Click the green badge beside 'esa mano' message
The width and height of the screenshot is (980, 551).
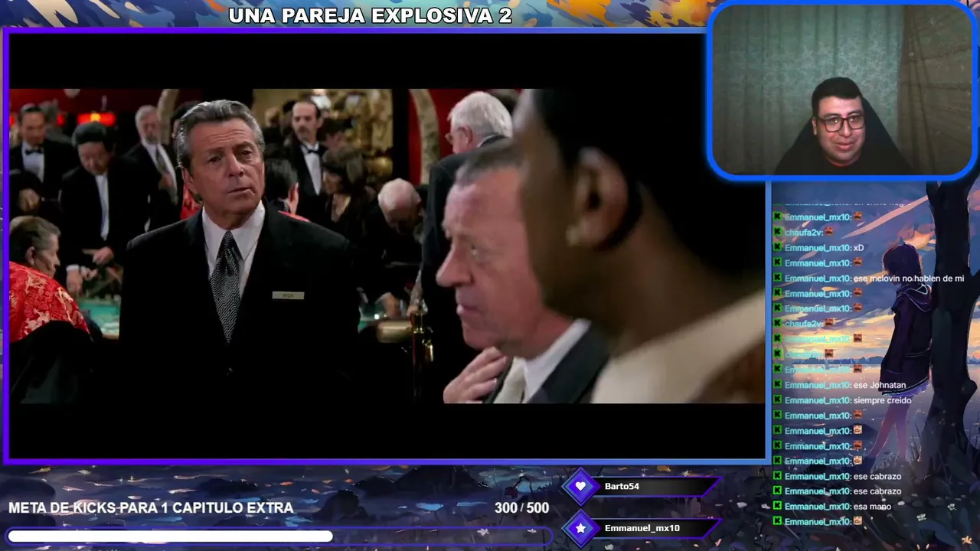point(777,506)
